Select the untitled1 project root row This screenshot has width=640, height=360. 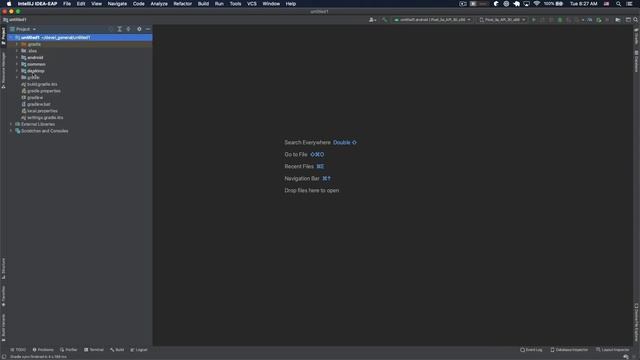tap(80, 37)
